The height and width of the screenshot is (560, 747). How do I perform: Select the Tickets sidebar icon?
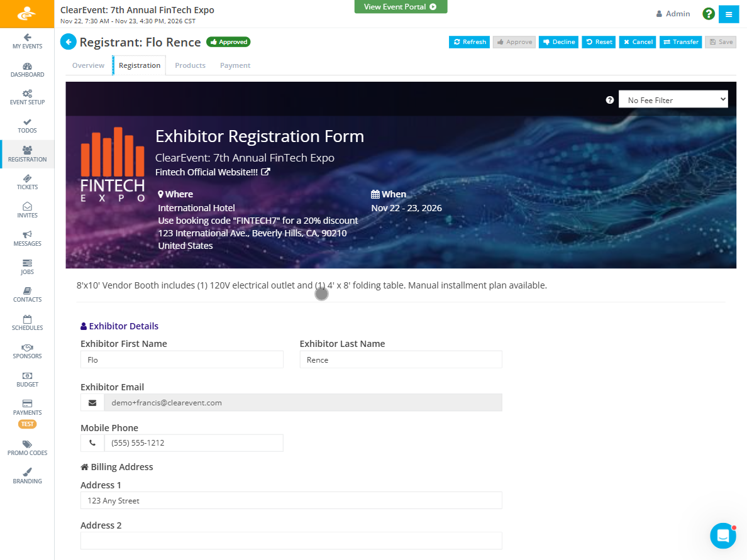point(27,181)
